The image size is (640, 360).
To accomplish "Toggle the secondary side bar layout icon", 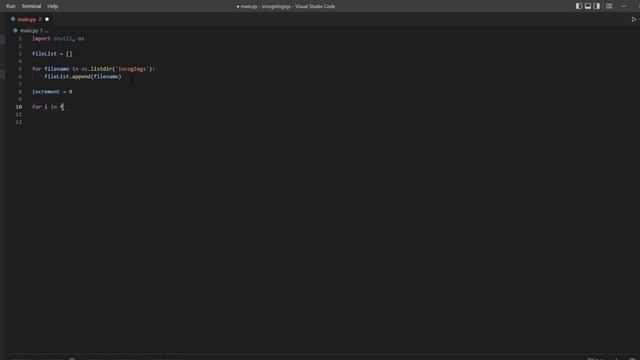I will pos(597,6).
